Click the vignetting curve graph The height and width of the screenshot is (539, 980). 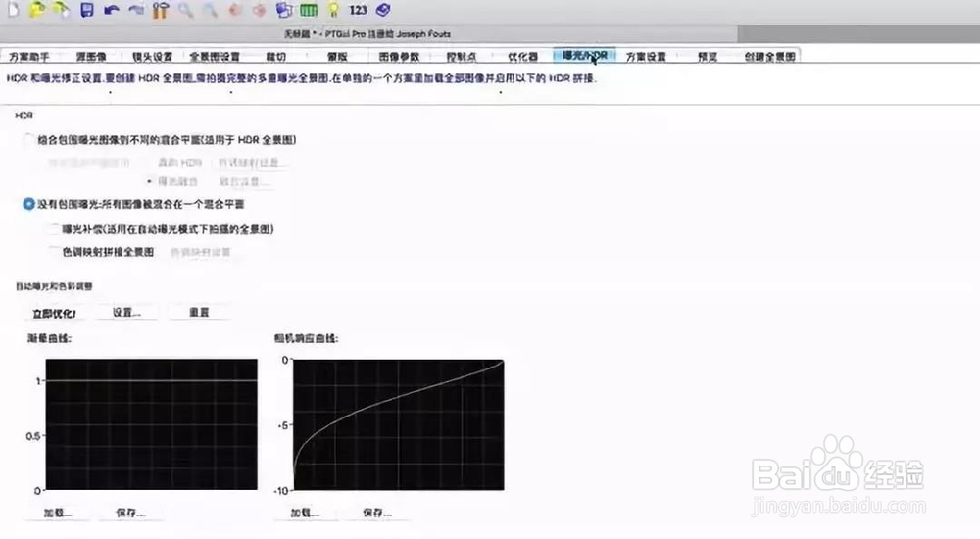click(151, 424)
